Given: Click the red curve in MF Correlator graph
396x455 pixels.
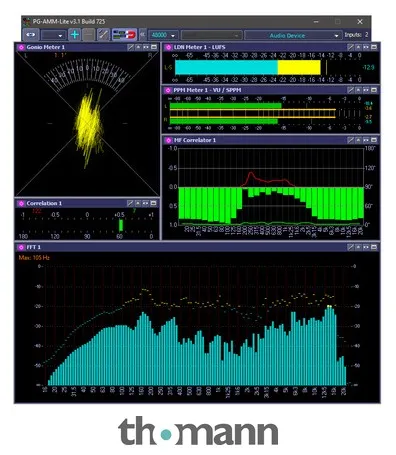Looking at the screenshot, I should tap(268, 180).
